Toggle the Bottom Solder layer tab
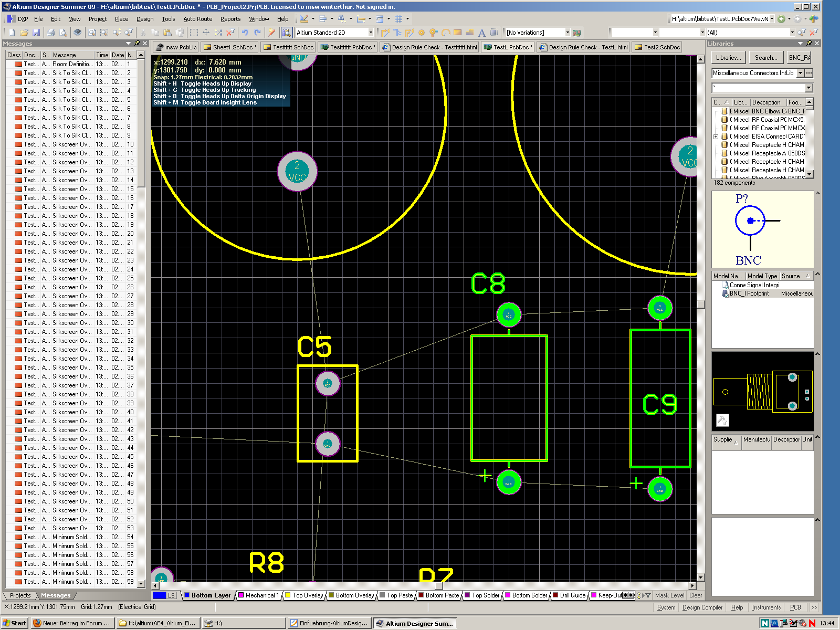Image resolution: width=840 pixels, height=630 pixels. point(526,595)
